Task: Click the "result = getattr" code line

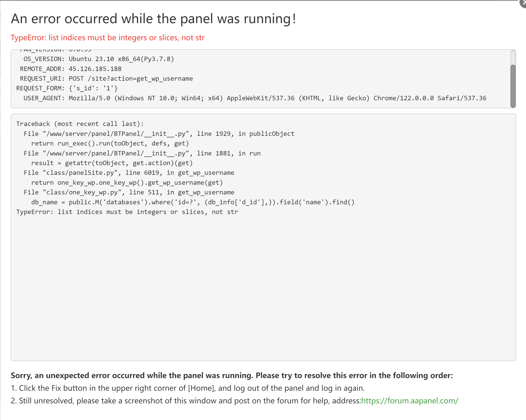Action: pyautogui.click(x=112, y=163)
